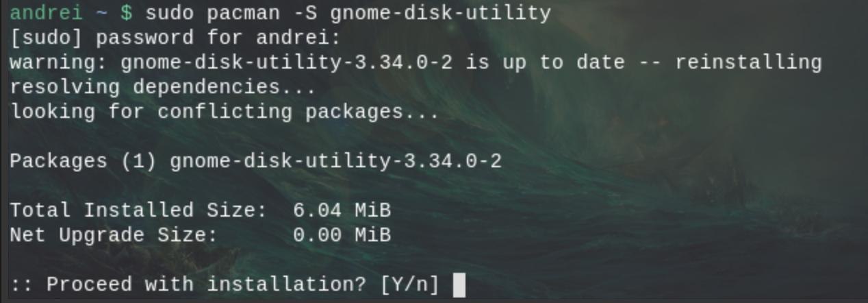This screenshot has width=868, height=303.
Task: Click the package name in the Packages line
Action: pyautogui.click(x=335, y=161)
